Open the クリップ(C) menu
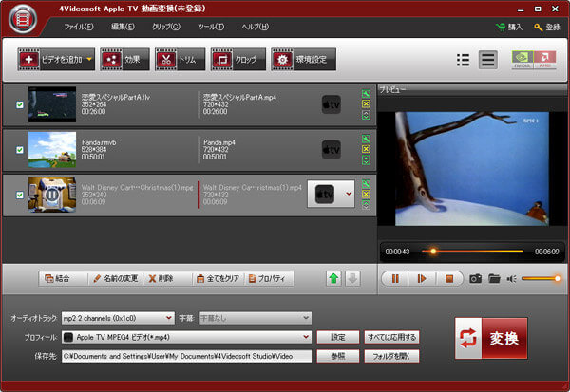Viewport: 570px width, 392px height. click(165, 27)
